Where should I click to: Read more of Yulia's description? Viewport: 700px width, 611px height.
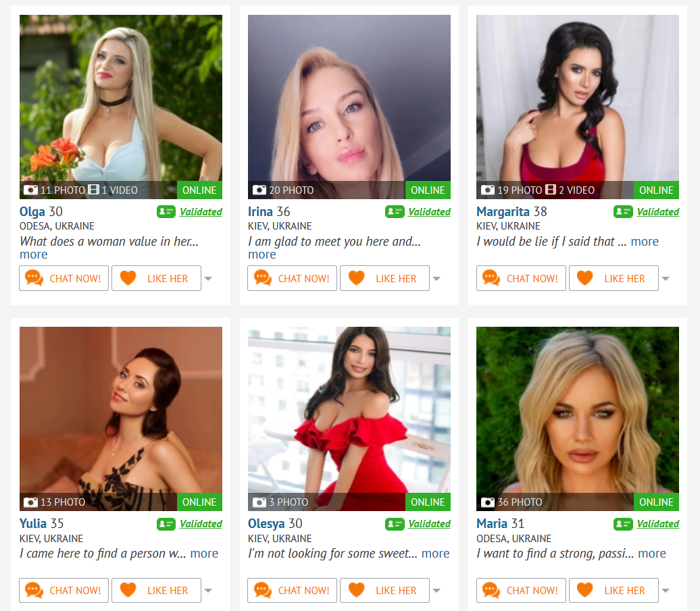204,554
